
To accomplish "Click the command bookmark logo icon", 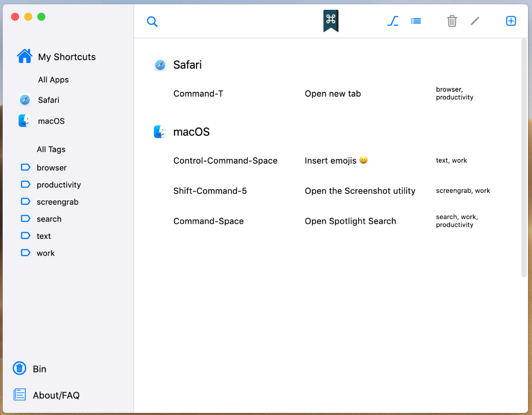I will pyautogui.click(x=331, y=21).
